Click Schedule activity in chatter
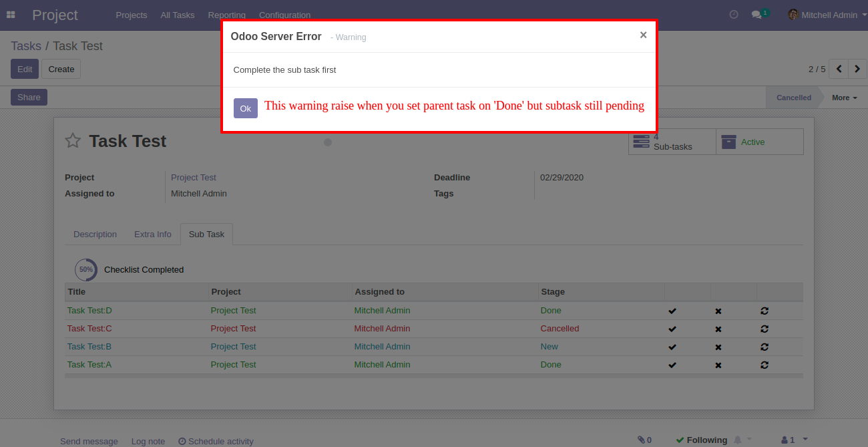868x447 pixels. tap(216, 441)
